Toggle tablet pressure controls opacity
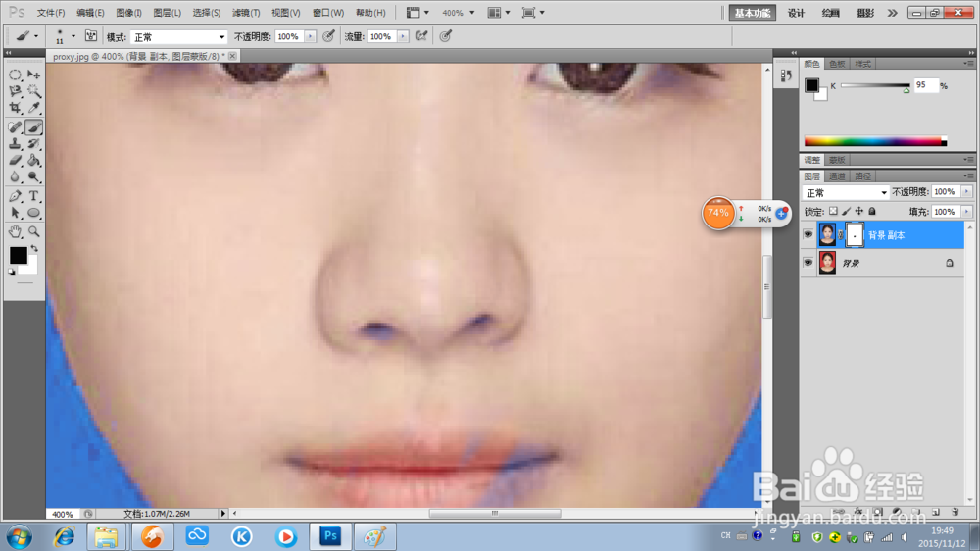The width and height of the screenshot is (980, 551). click(x=328, y=36)
